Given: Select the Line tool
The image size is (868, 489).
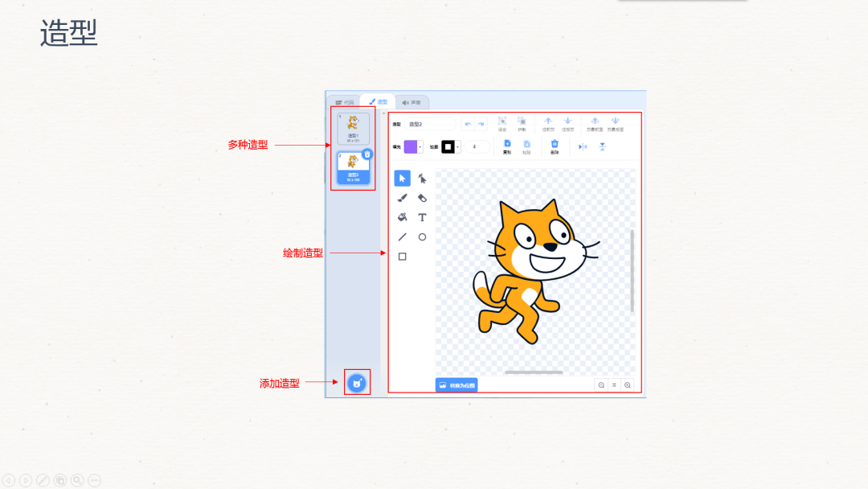Looking at the screenshot, I should (403, 237).
